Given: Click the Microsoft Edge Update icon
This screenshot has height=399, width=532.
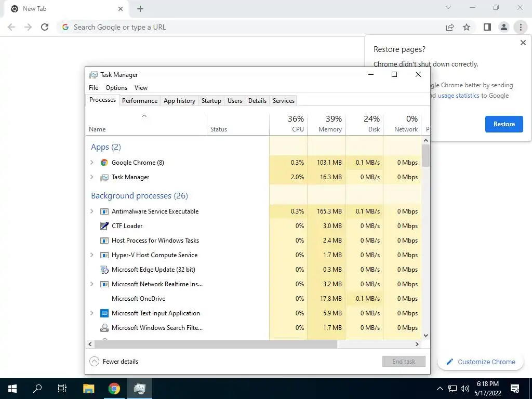Looking at the screenshot, I should click(104, 270).
